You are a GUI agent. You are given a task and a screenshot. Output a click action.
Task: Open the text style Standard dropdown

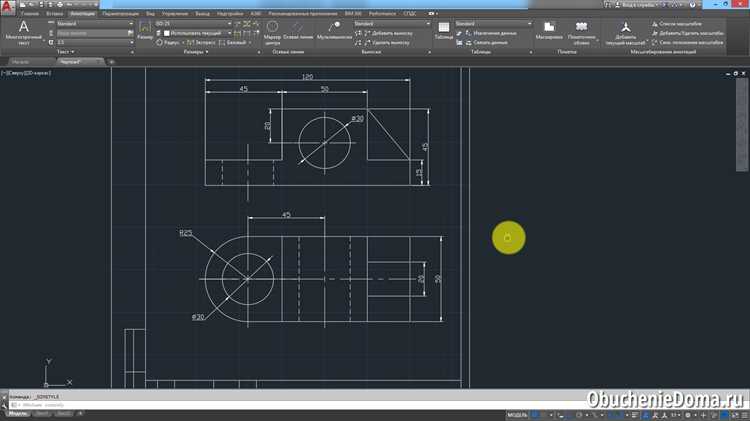(x=95, y=23)
